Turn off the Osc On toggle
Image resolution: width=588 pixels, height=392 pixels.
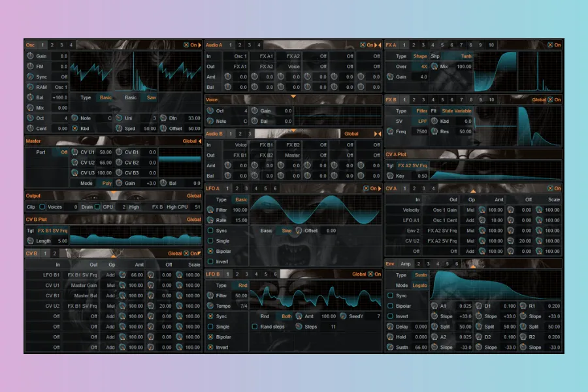pos(189,45)
